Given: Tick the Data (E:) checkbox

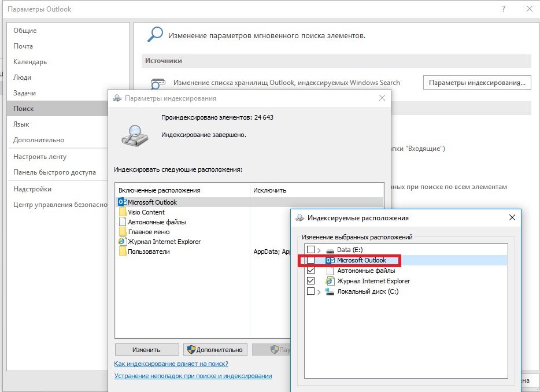Looking at the screenshot, I should click(x=310, y=249).
